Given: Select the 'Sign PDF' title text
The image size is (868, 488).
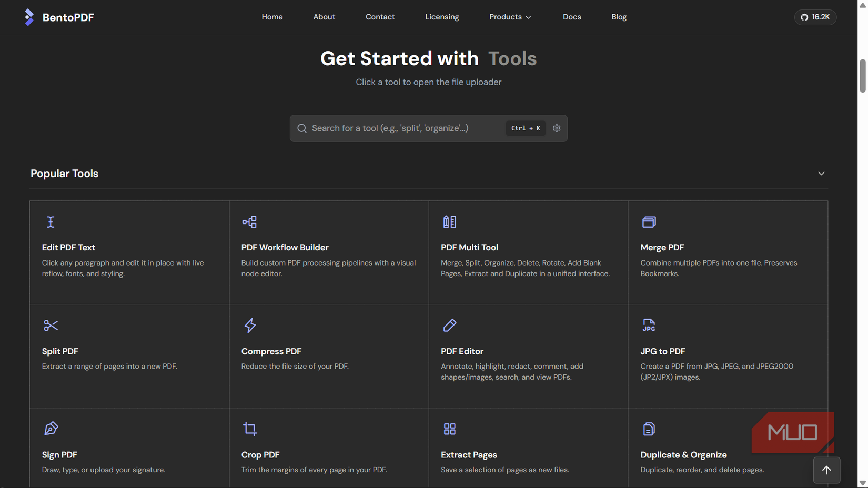Looking at the screenshot, I should click(59, 455).
